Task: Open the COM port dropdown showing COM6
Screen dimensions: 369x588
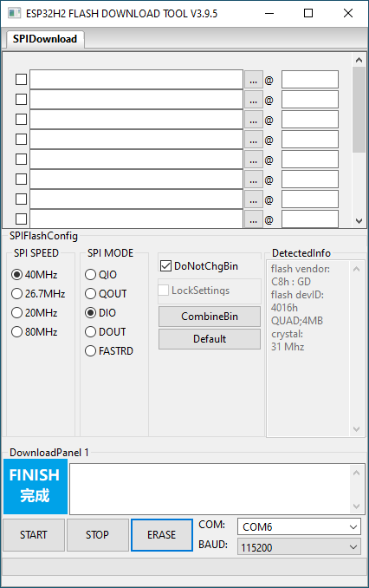Action: [x=299, y=527]
